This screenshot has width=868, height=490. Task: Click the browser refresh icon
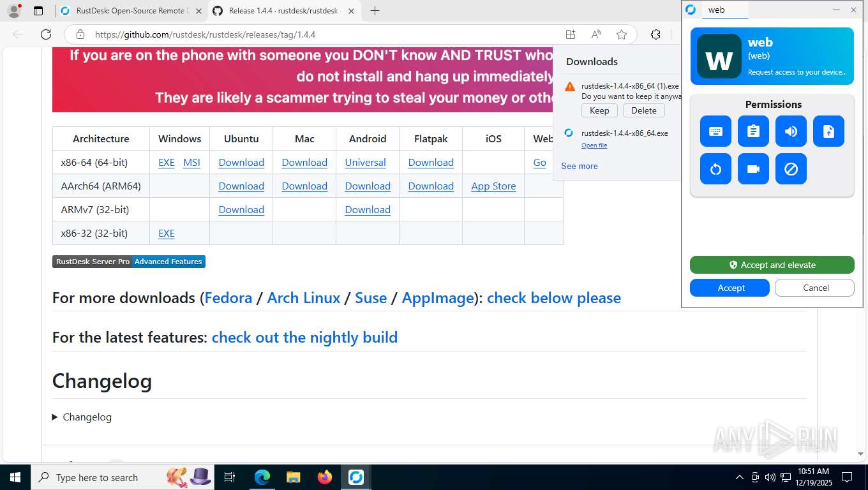(x=46, y=34)
